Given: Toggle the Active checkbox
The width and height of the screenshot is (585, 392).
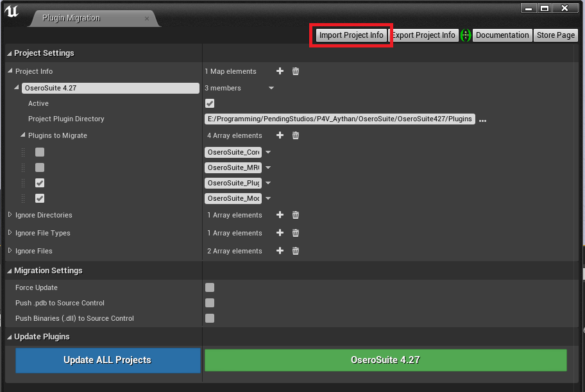Looking at the screenshot, I should [210, 103].
